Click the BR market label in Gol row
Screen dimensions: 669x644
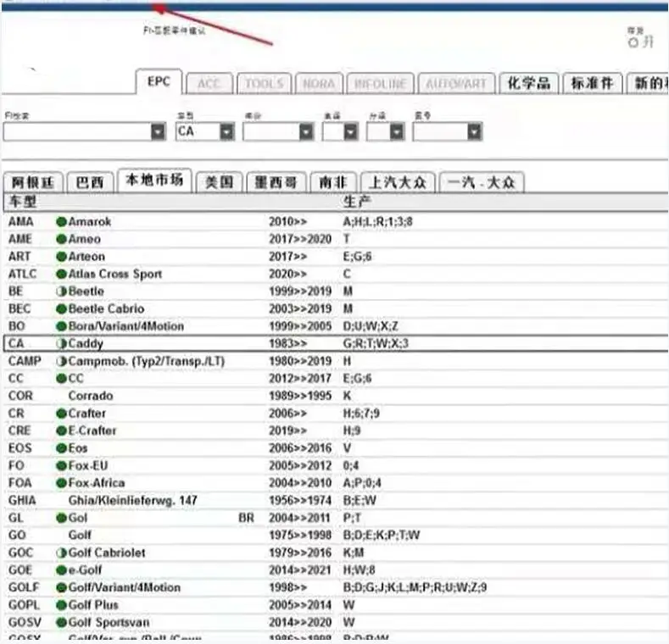246,519
